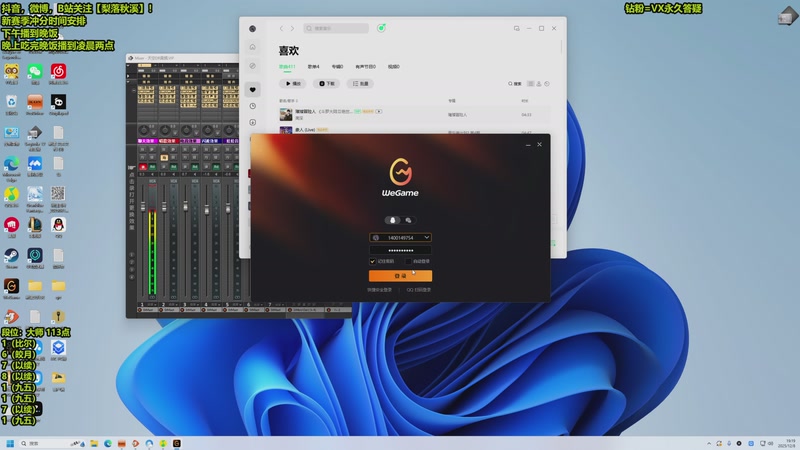Select QQ login mode in WeGame

tap(392, 220)
